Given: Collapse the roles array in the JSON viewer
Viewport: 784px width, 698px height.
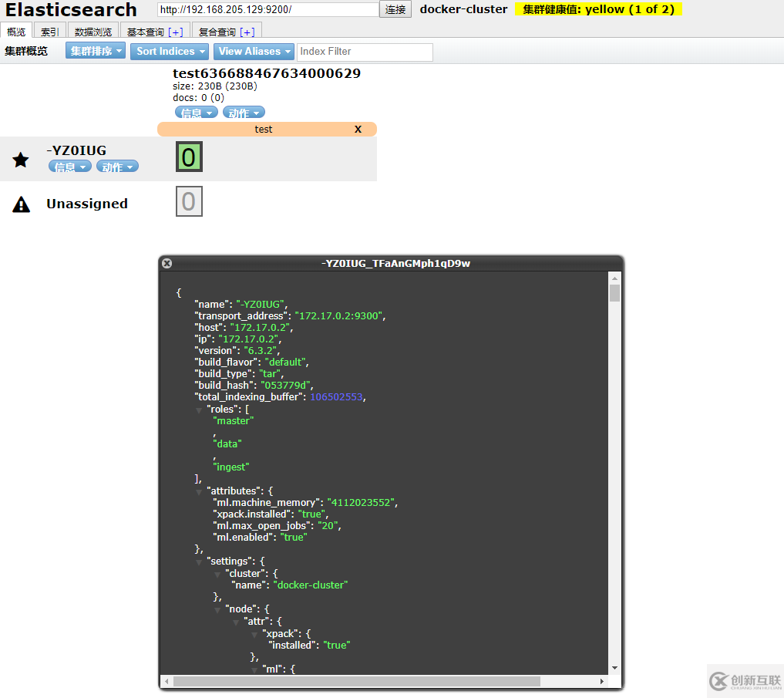Looking at the screenshot, I should [199, 409].
